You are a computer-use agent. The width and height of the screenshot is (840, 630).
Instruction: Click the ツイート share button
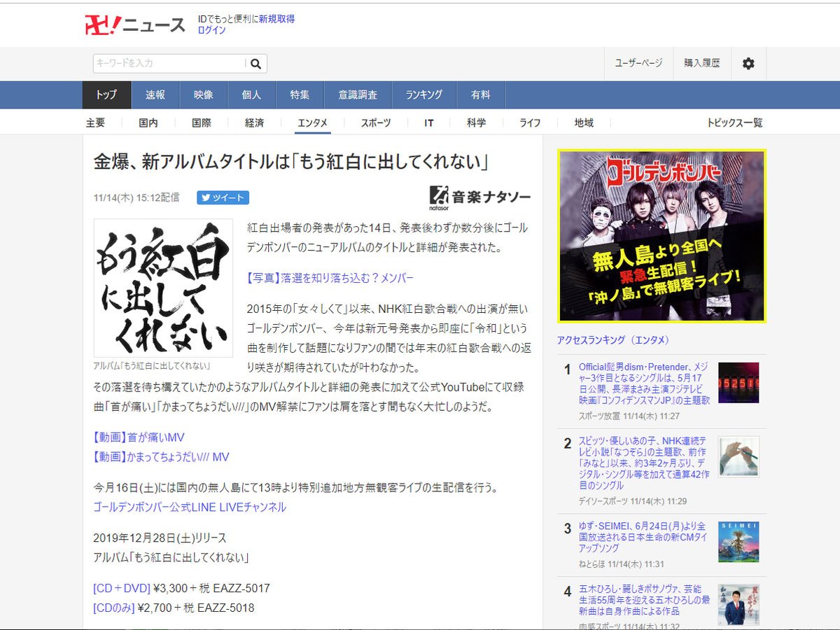click(x=223, y=198)
